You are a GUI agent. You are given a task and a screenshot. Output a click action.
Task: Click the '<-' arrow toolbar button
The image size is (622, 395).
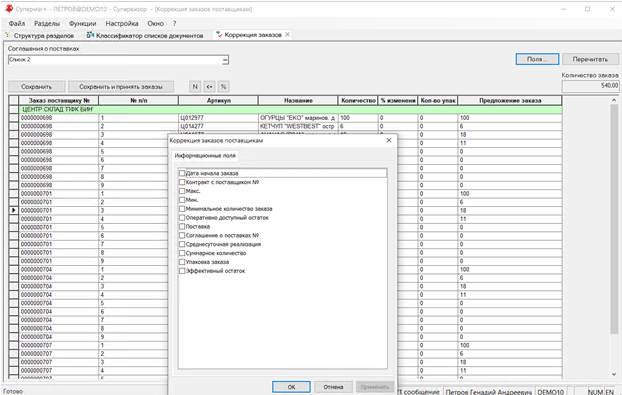[209, 86]
